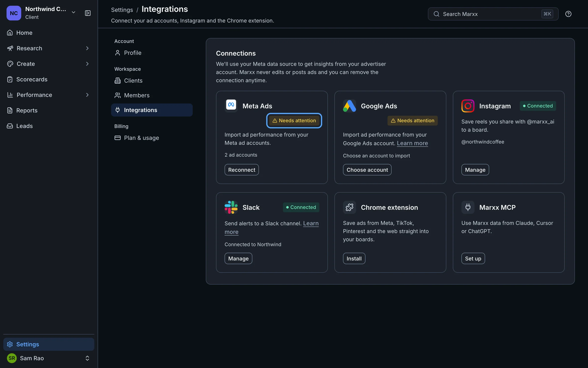
Task: Click Google Ads Needs attention badge
Action: pos(412,120)
